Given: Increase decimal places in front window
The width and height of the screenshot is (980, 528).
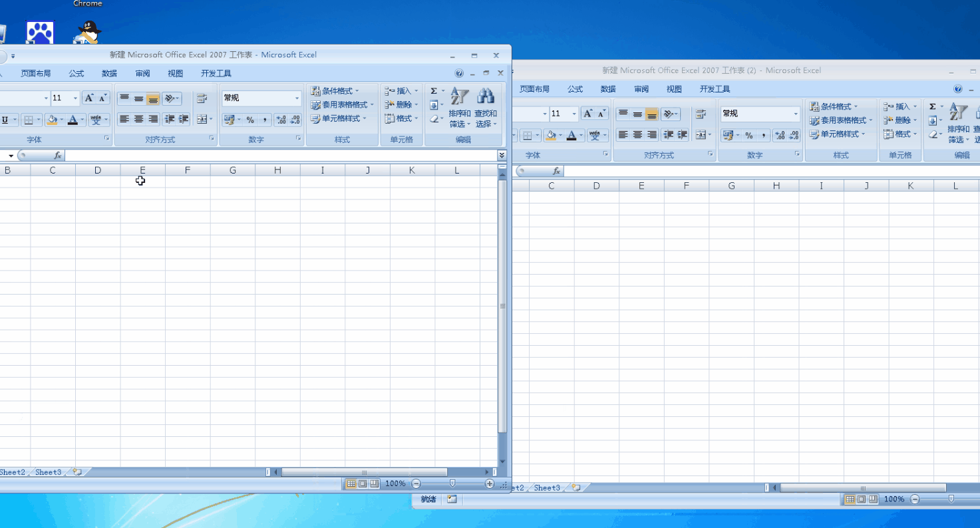Looking at the screenshot, I should point(281,120).
